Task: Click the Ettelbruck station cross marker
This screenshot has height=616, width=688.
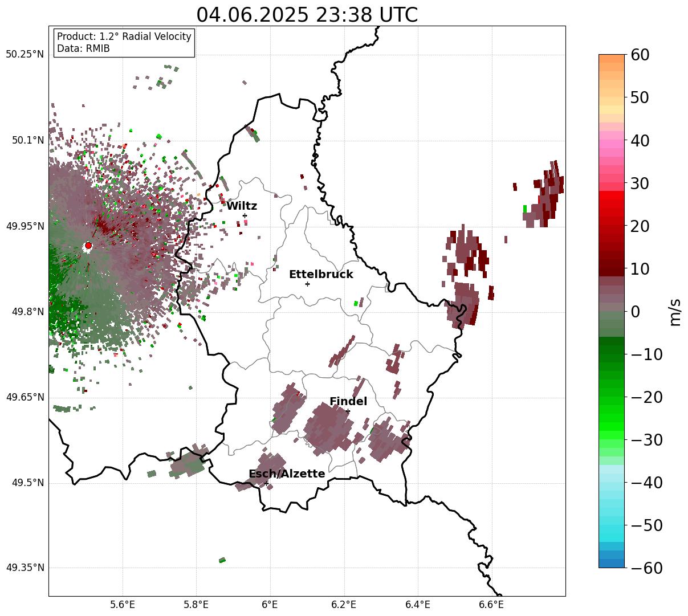Action: click(x=307, y=284)
